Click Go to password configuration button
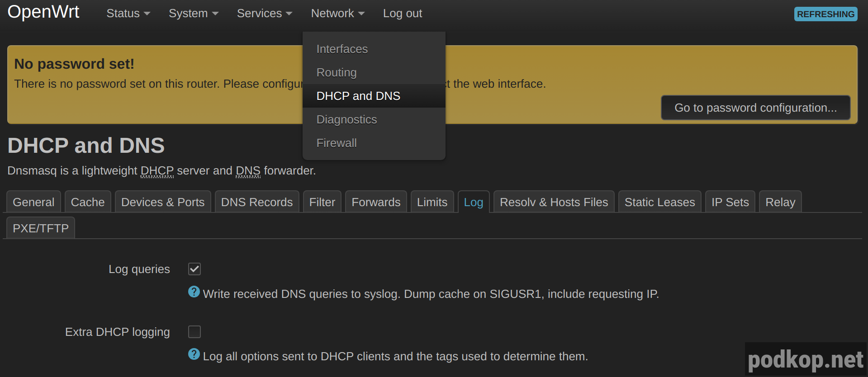Image resolution: width=868 pixels, height=377 pixels. coord(755,108)
